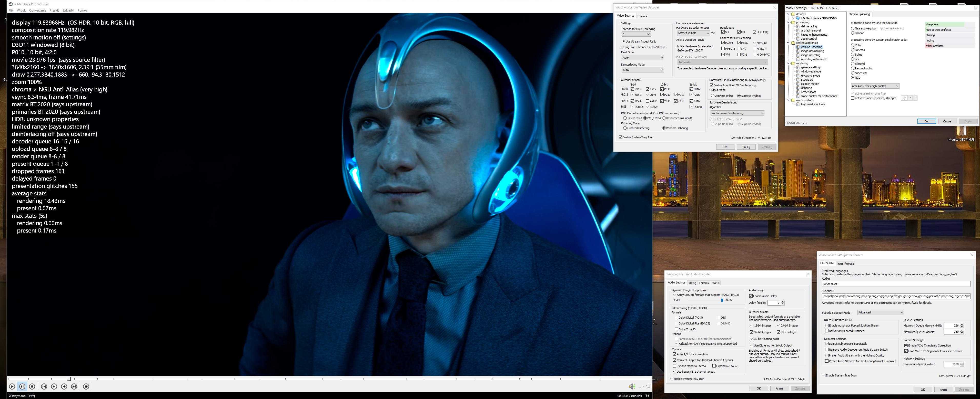
Task: Collapse the rendering folder in madVR tree
Action: click(788, 64)
